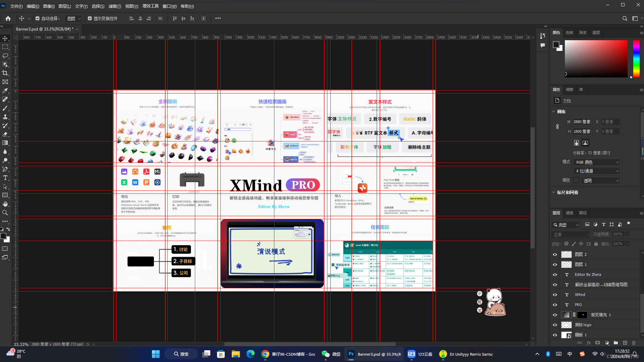
Task: Select the Zoom tool
Action: pos(5,213)
